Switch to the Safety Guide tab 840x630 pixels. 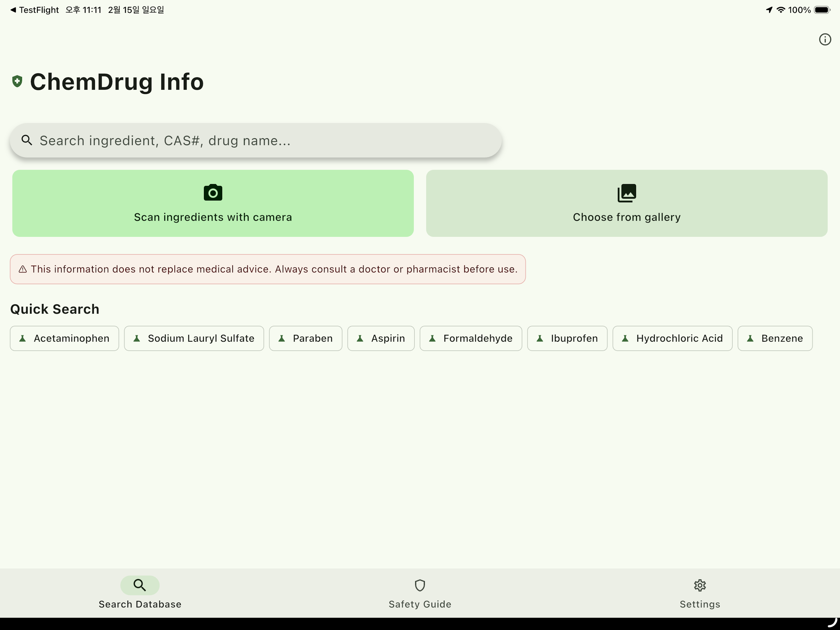[x=420, y=593]
